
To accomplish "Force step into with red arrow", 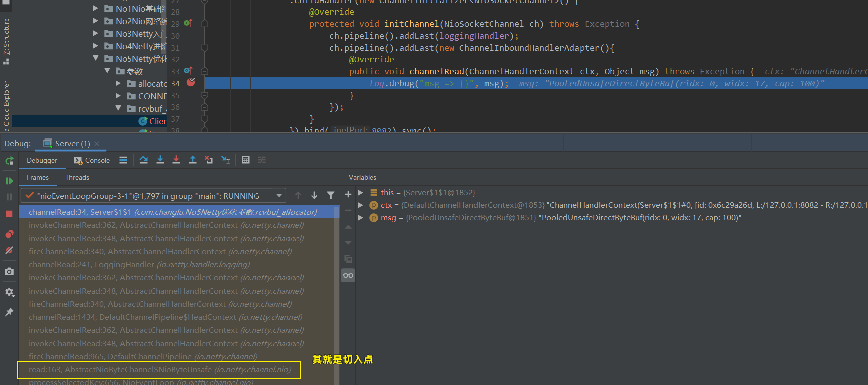I will (176, 160).
